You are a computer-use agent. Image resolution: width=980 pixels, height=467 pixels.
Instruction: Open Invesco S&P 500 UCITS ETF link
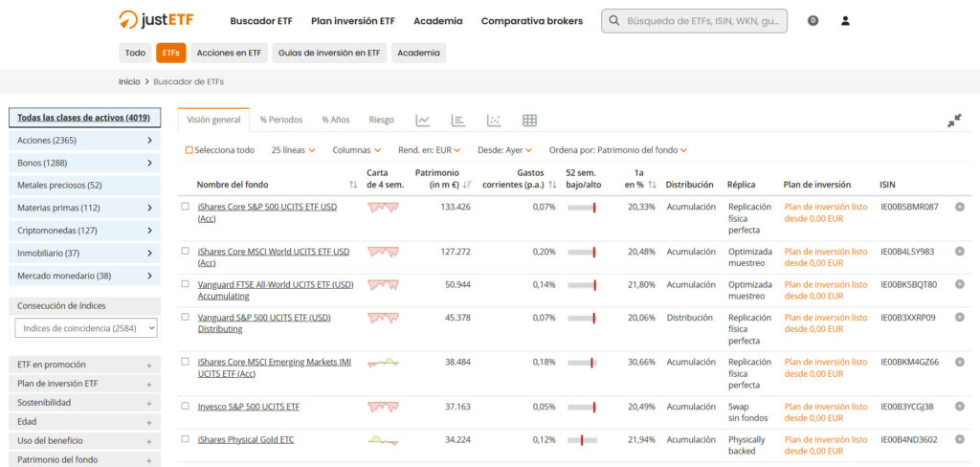tap(249, 407)
